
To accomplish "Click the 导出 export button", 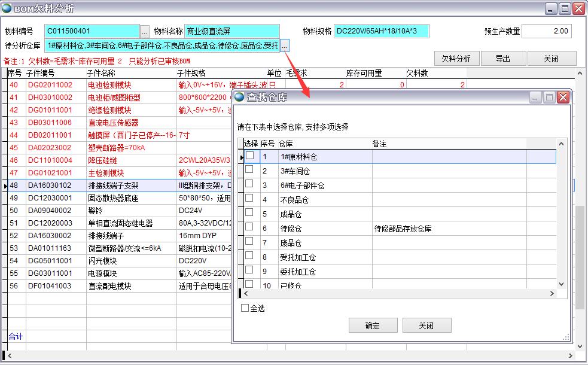I will 503,58.
